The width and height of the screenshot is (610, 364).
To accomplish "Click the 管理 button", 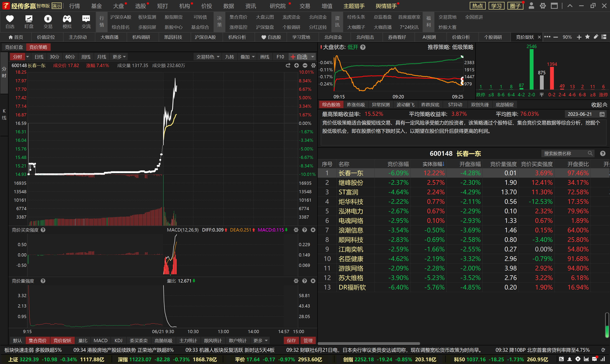I will point(308,341).
